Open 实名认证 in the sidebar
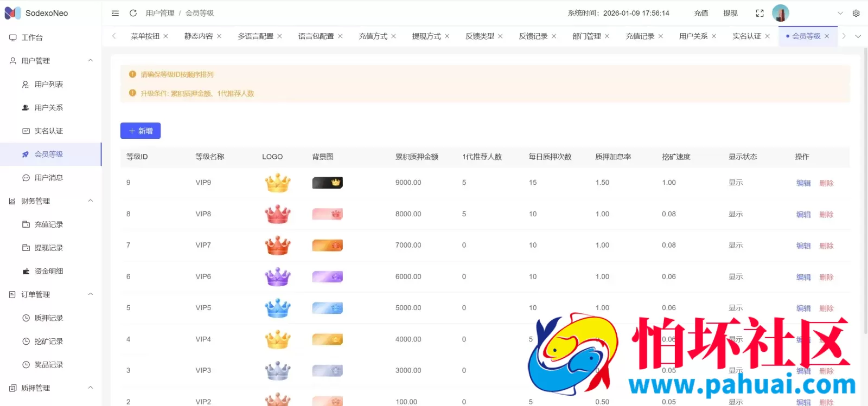The height and width of the screenshot is (406, 868). [50, 131]
